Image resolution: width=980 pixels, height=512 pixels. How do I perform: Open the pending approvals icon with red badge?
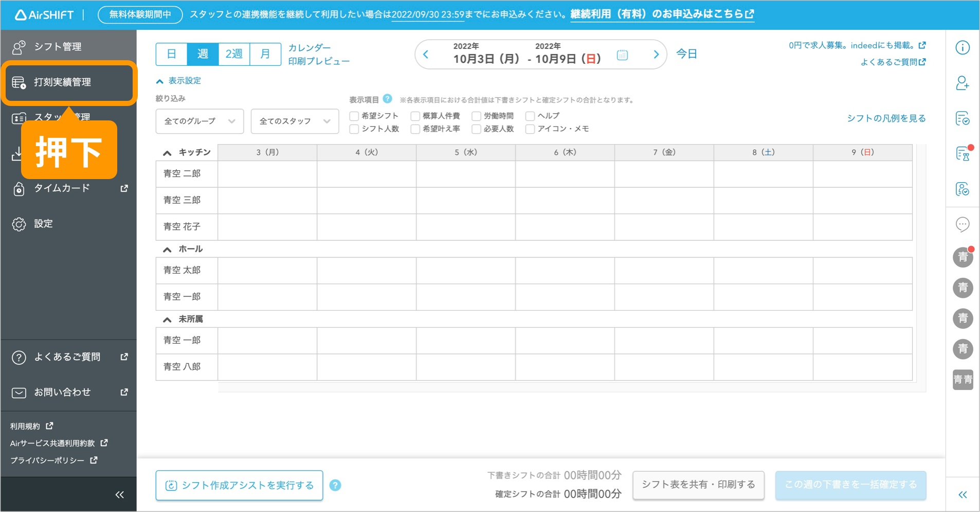point(963,152)
